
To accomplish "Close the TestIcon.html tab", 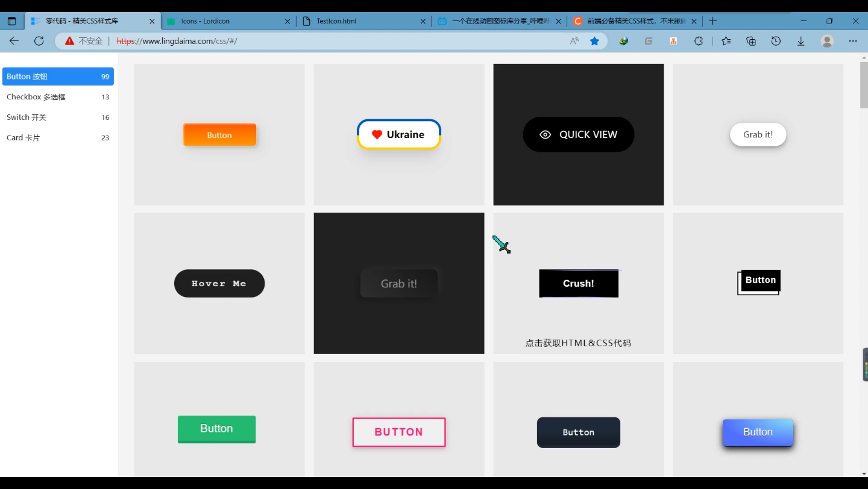I will [x=424, y=21].
